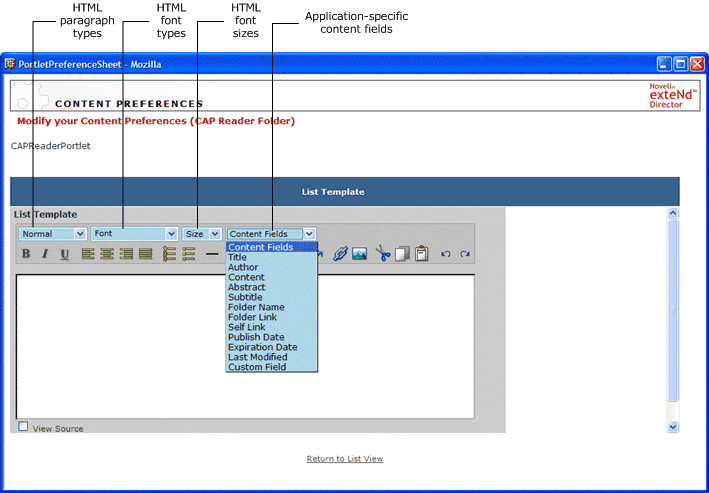Select Expiration Date field option
The height and width of the screenshot is (493, 709).
pos(271,347)
